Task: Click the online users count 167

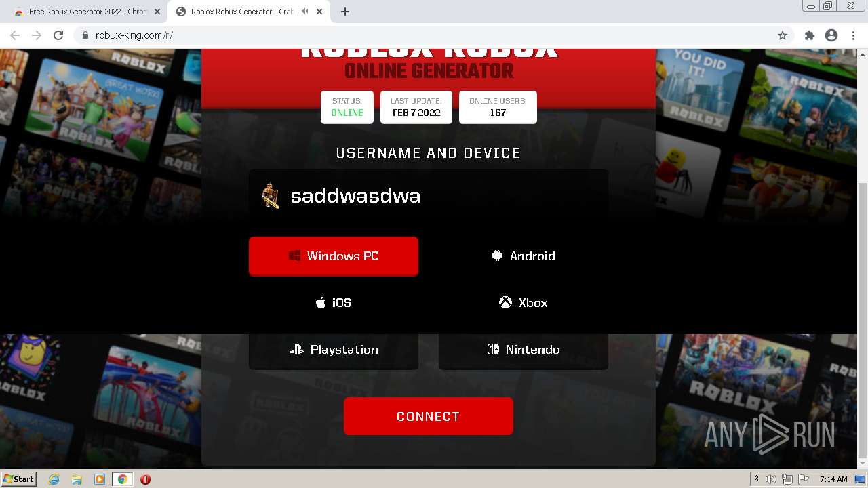Action: click(x=498, y=113)
